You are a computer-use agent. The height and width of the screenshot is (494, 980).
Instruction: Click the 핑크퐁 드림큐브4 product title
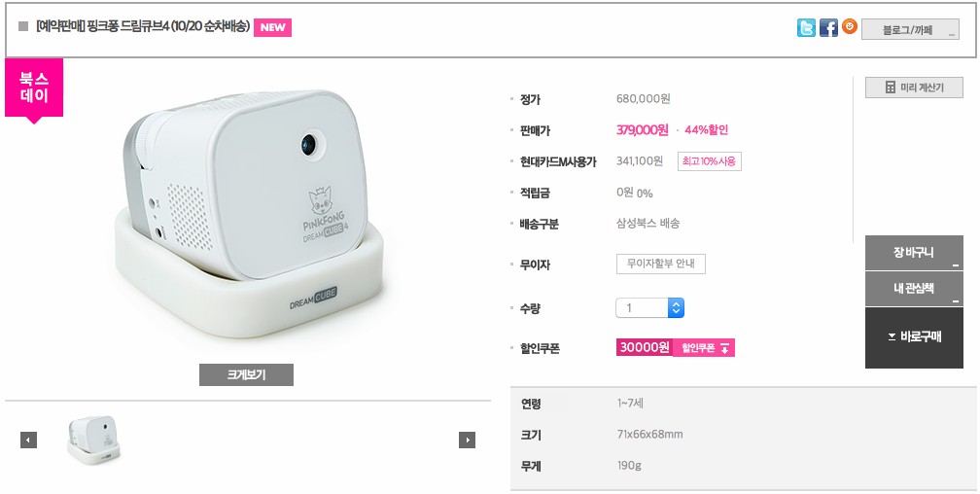pyautogui.click(x=142, y=27)
